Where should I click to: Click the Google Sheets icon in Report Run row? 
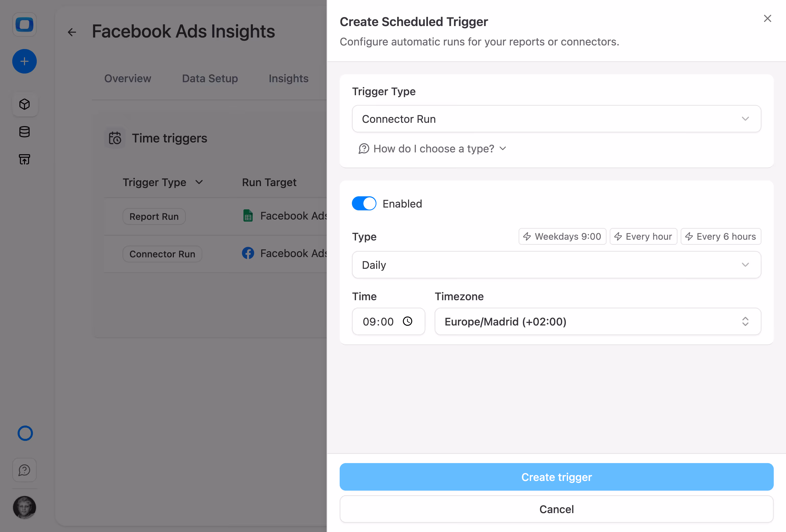(x=248, y=215)
